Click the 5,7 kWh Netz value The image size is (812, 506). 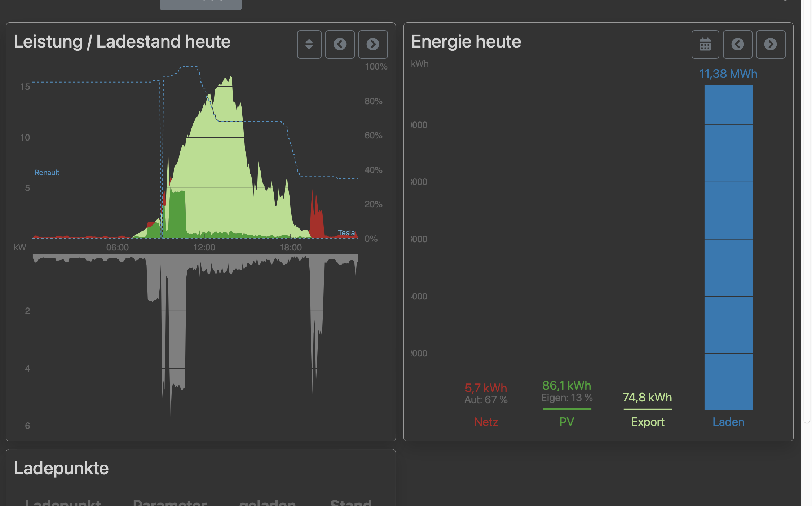pos(486,388)
